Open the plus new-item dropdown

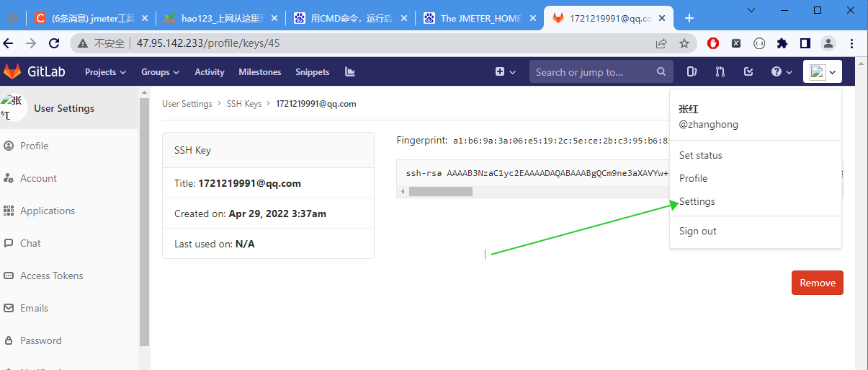point(506,72)
